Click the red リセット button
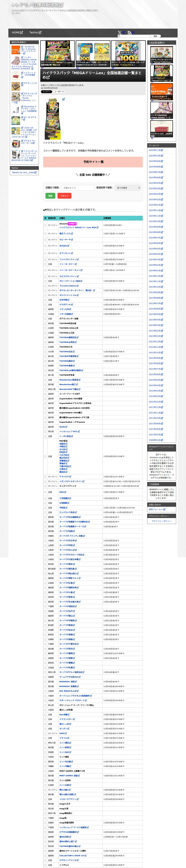The width and height of the screenshot is (186, 868). [64, 196]
